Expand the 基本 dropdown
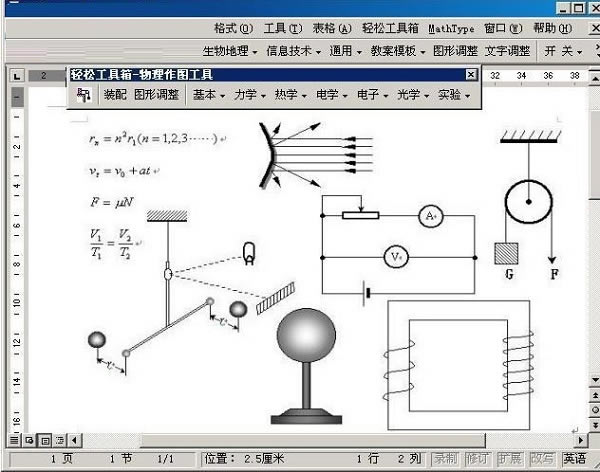The height and width of the screenshot is (472, 600). point(209,95)
